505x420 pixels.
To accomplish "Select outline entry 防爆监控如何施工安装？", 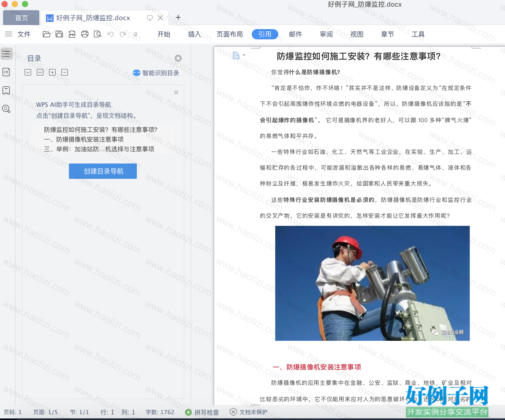I will pyautogui.click(x=101, y=130).
